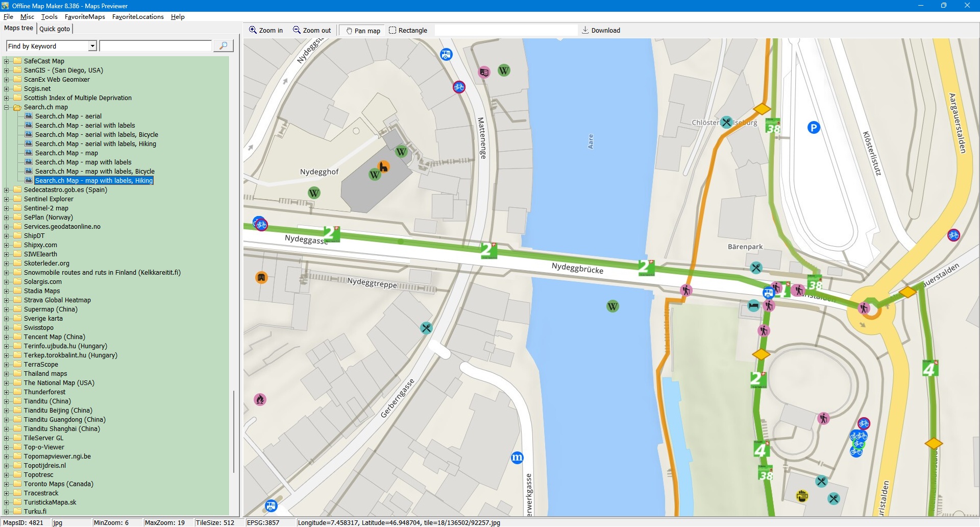
Task: Open the Help menu
Action: tap(178, 17)
